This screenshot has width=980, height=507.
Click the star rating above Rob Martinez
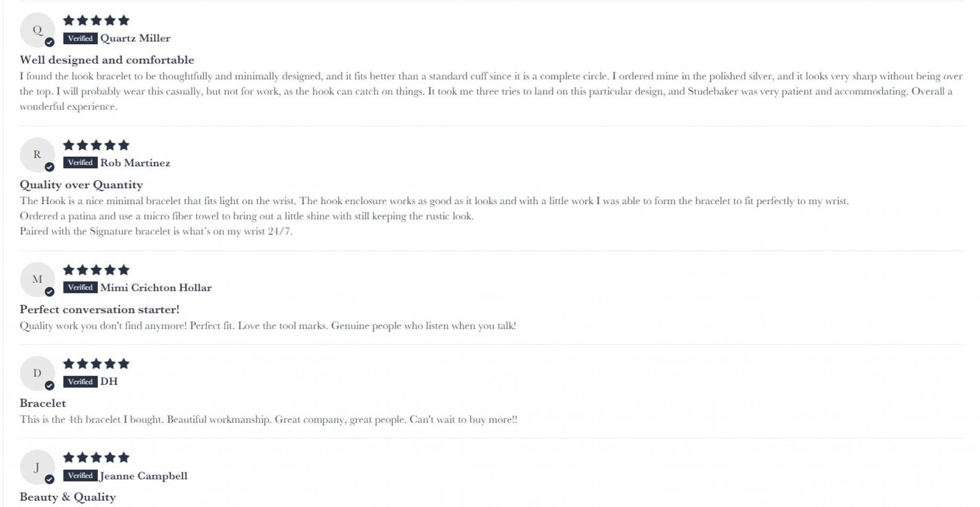click(x=96, y=145)
